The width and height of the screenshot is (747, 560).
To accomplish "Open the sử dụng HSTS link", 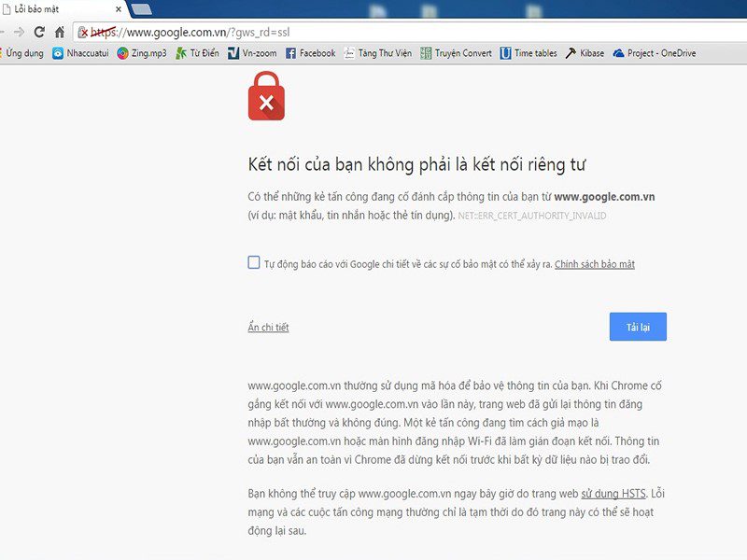I will (x=613, y=494).
